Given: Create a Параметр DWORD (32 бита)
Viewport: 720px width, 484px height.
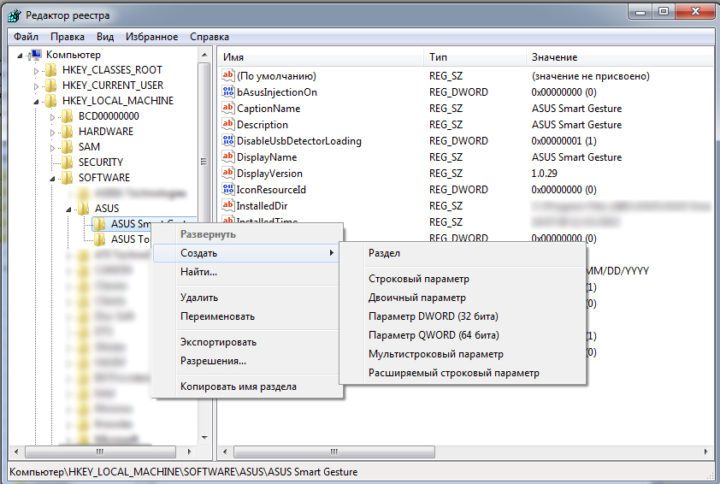Looking at the screenshot, I should coord(462,316).
